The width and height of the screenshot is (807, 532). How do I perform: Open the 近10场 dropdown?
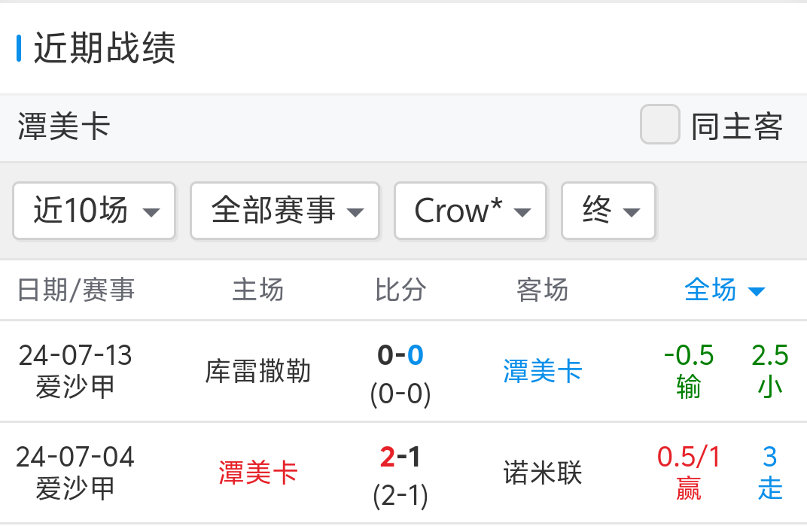click(x=94, y=211)
